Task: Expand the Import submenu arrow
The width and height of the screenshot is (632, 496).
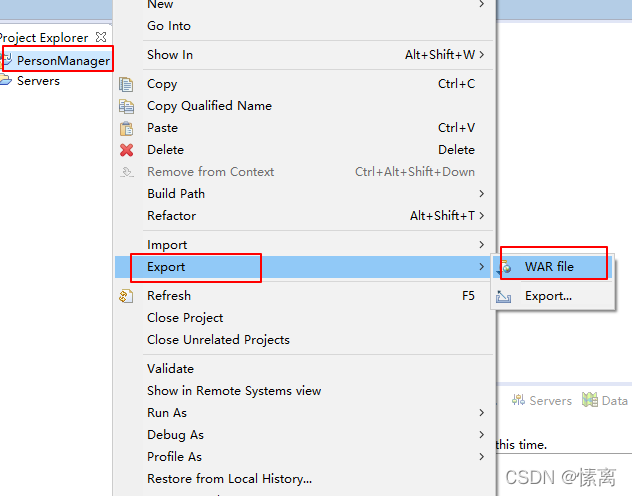Action: [x=482, y=245]
